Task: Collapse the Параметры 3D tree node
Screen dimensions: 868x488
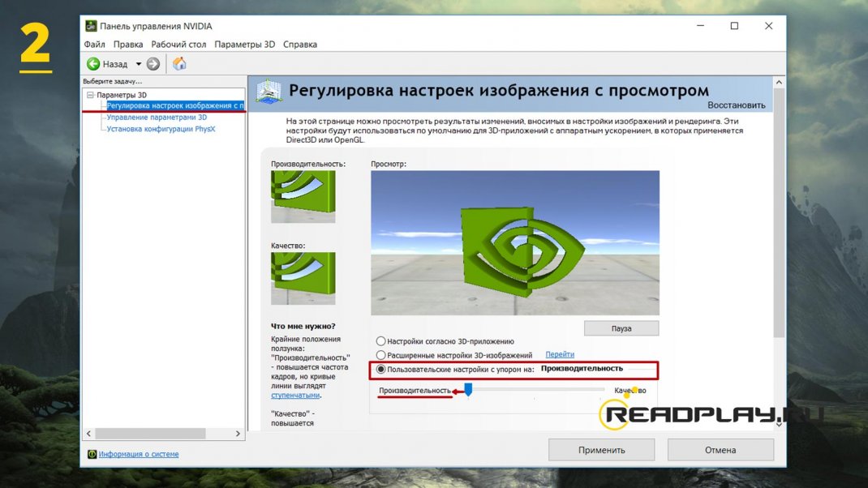Action: (90, 95)
